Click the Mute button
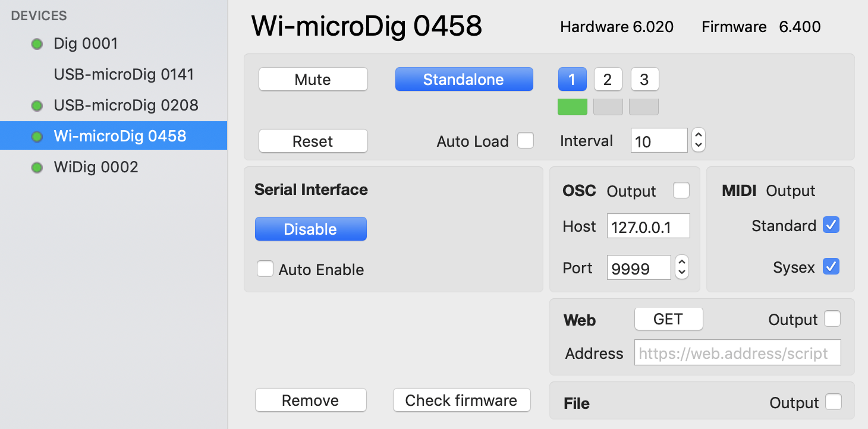This screenshot has width=868, height=429. pos(313,80)
